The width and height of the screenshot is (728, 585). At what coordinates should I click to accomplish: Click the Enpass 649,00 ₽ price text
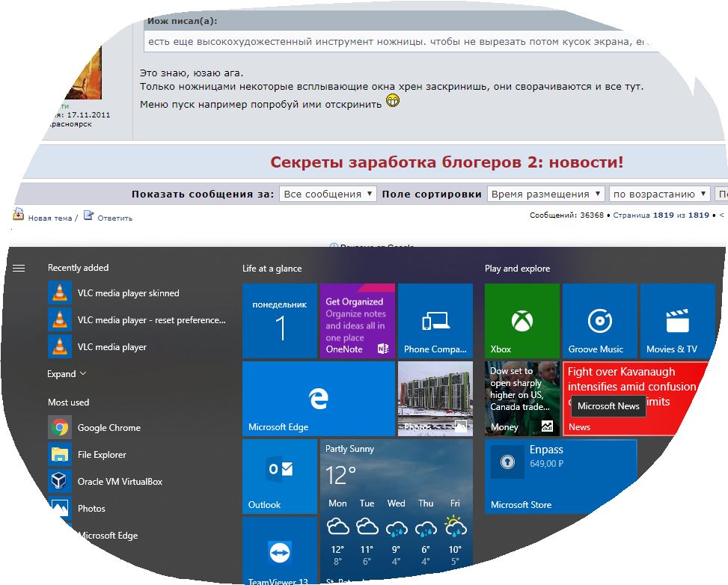click(546, 463)
